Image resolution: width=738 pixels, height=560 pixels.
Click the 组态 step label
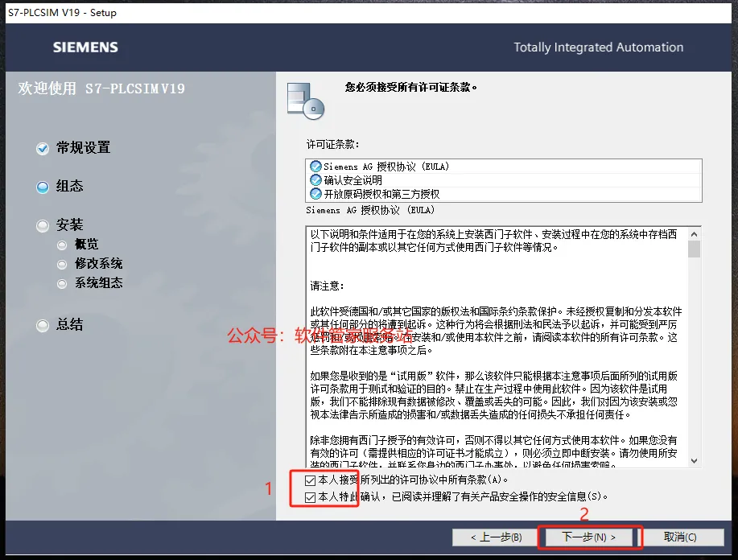(70, 187)
